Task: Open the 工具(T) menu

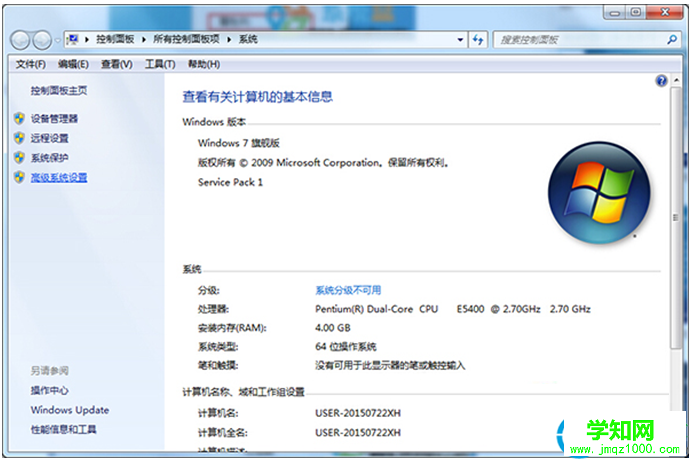Action: click(x=160, y=64)
